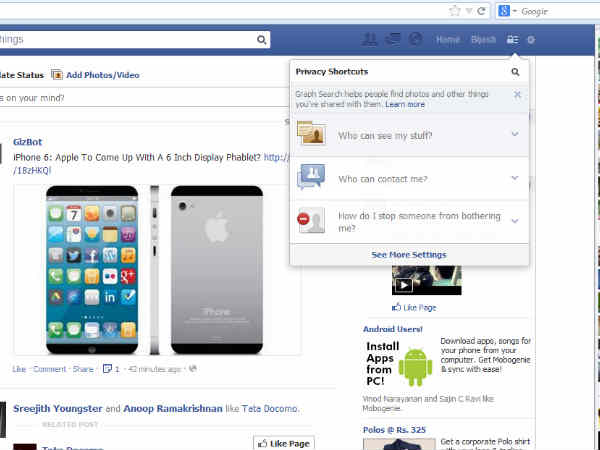Reload page with browser refresh icon
The image size is (600, 450).
482,10
